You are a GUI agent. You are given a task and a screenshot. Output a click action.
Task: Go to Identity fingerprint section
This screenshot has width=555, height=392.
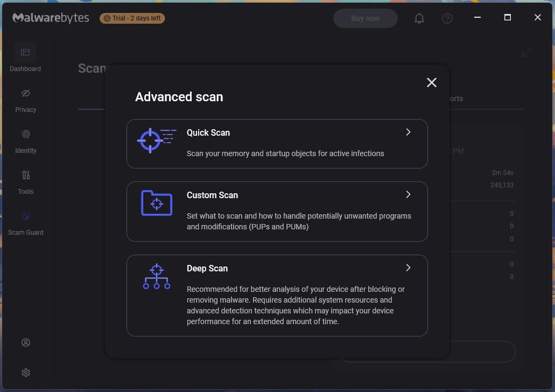[25, 142]
